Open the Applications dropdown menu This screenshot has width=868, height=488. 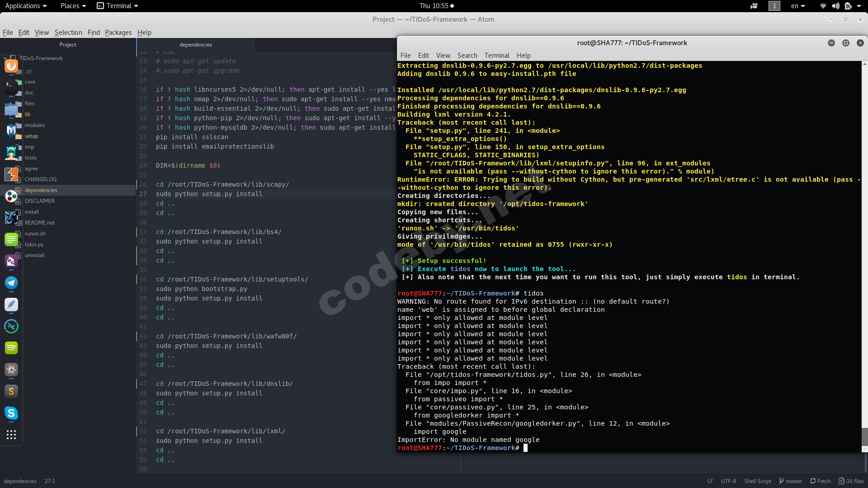point(26,6)
